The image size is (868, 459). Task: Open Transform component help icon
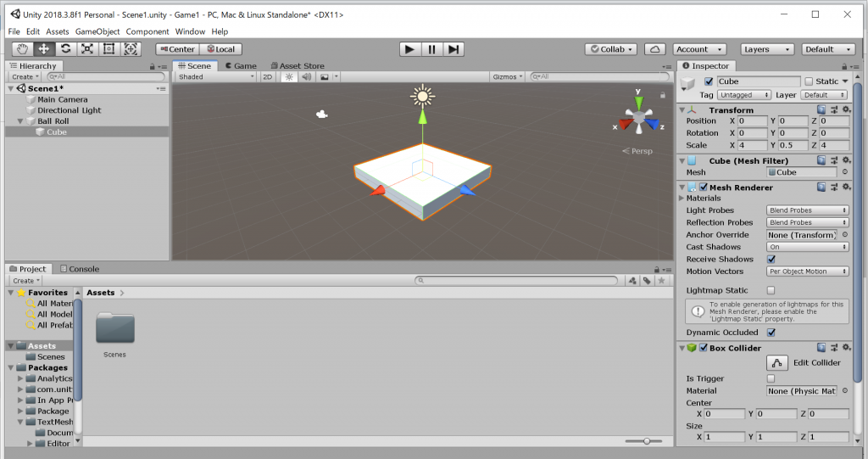click(821, 109)
